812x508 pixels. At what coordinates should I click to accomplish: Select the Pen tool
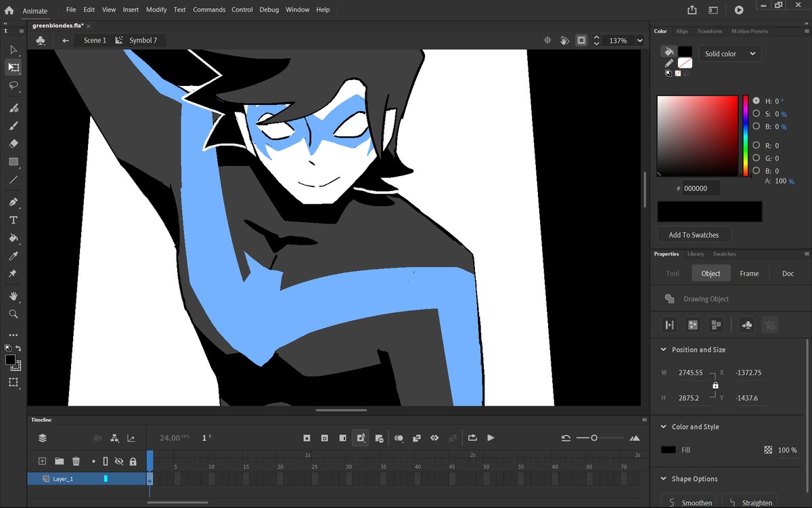click(14, 203)
